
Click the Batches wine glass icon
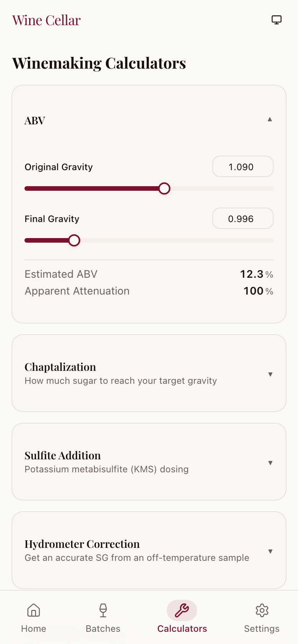point(103,610)
